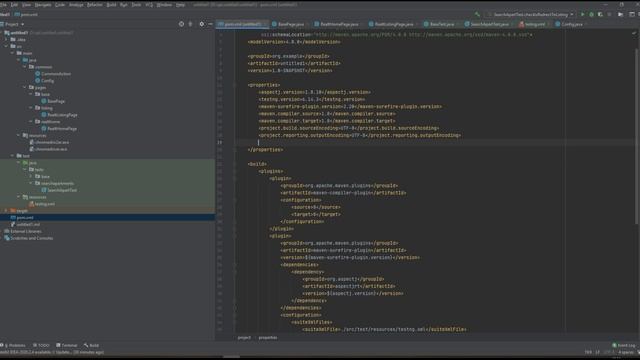The image size is (640, 360).
Task: Open the Help menu
Action: [180, 5]
